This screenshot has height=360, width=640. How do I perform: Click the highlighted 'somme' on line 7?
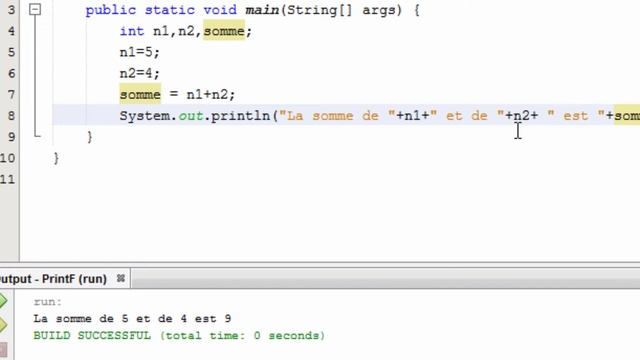click(140, 95)
